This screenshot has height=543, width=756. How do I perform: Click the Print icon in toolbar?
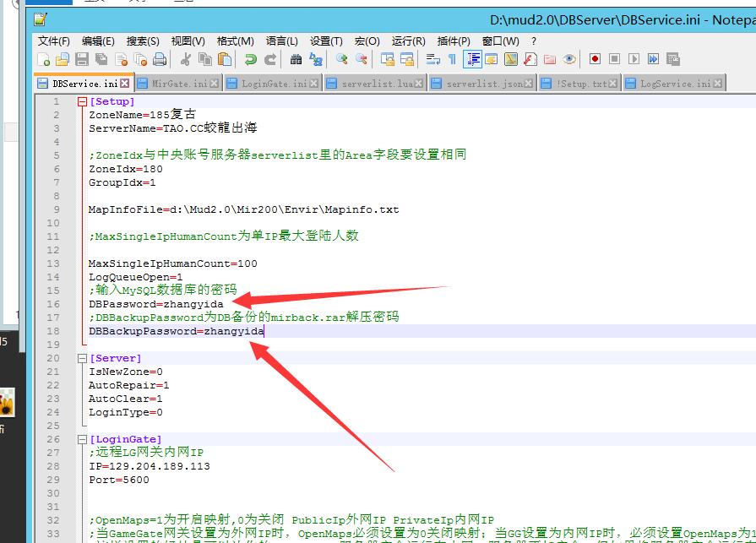click(x=160, y=59)
